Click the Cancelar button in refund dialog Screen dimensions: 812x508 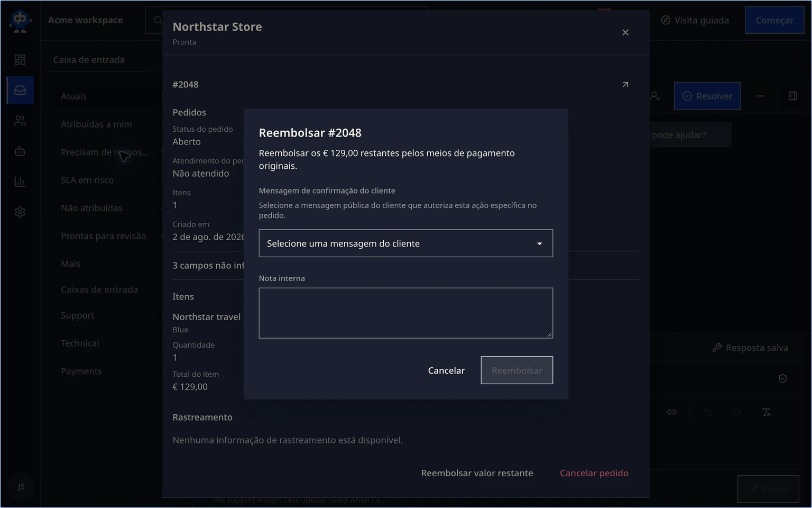(x=446, y=370)
